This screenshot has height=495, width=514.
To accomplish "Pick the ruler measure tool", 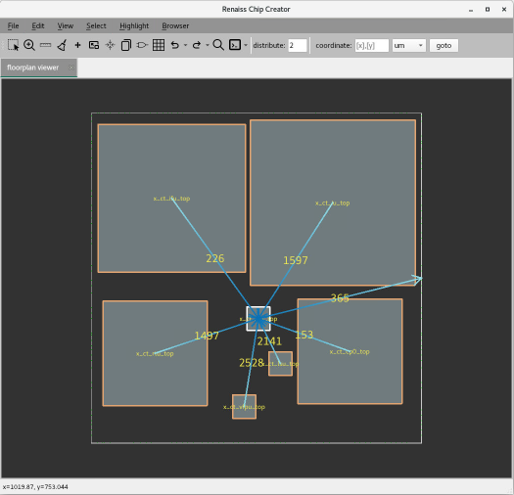I will (45, 45).
